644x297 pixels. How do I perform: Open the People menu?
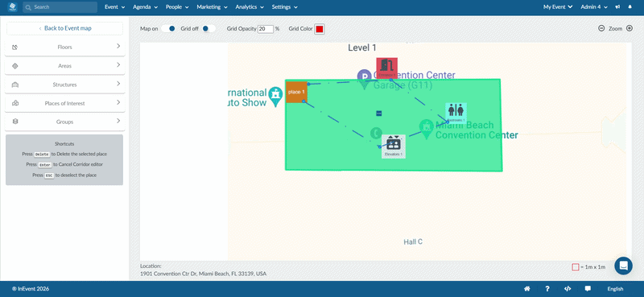pyautogui.click(x=177, y=7)
